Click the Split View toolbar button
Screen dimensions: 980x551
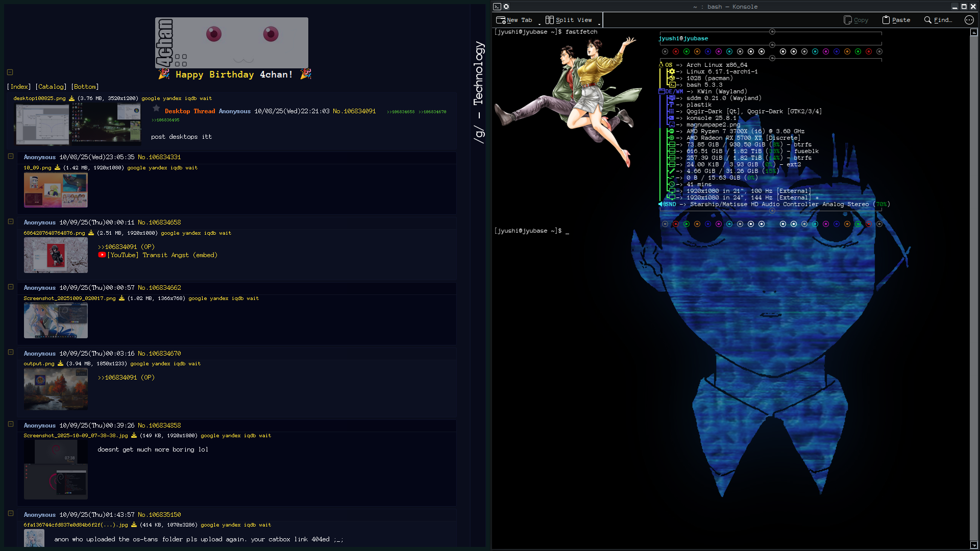coord(569,20)
